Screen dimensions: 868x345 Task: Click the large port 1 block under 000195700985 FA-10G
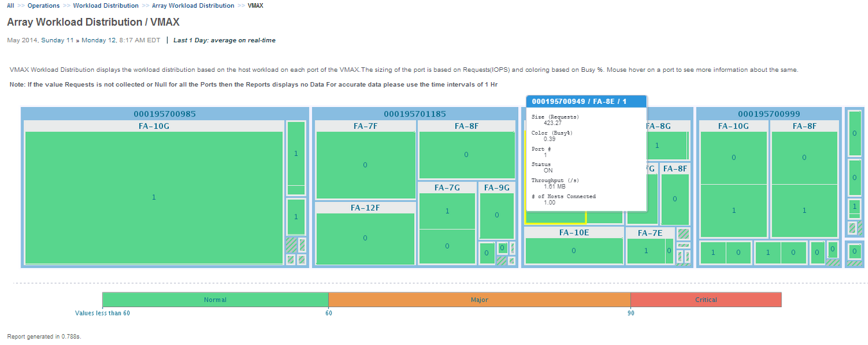154,198
